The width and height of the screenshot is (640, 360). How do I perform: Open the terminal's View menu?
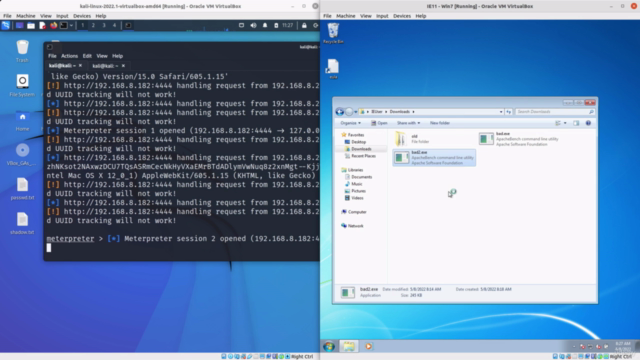[102, 56]
